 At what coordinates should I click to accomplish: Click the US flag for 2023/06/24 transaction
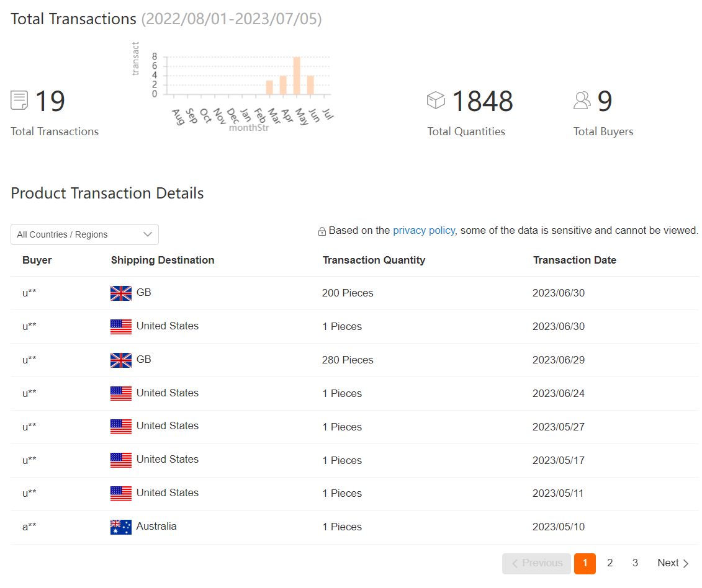pos(121,393)
